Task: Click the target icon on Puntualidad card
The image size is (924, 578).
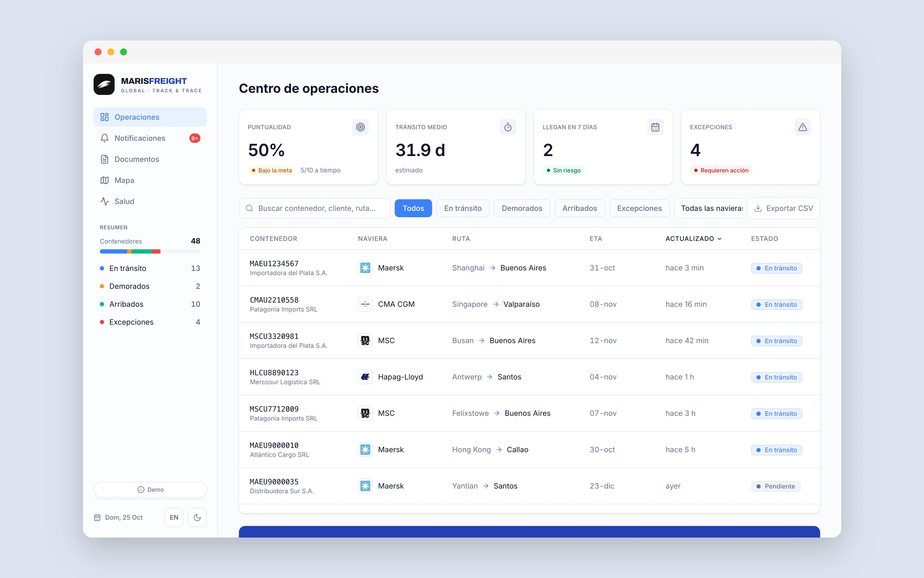Action: point(360,127)
